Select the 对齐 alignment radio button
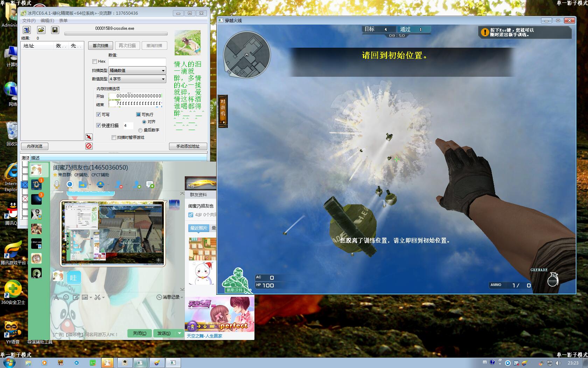Image resolution: width=588 pixels, height=368 pixels. [144, 122]
